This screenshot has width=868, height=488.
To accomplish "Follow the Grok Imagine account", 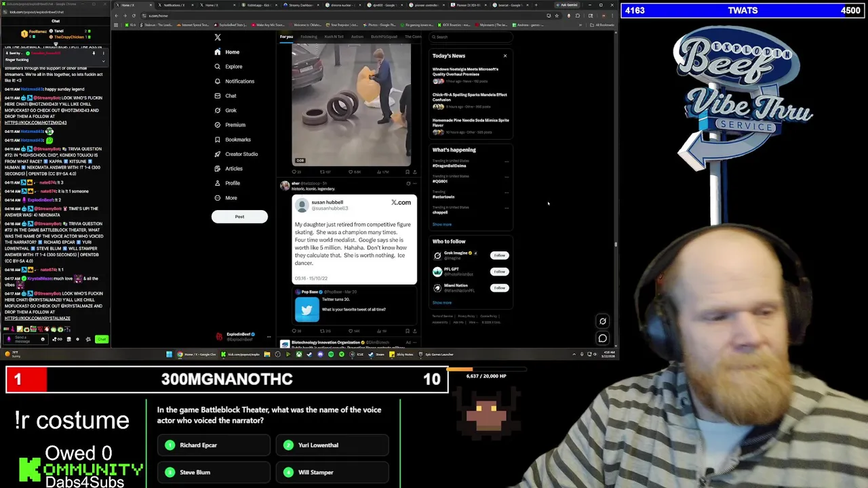I will tap(500, 256).
